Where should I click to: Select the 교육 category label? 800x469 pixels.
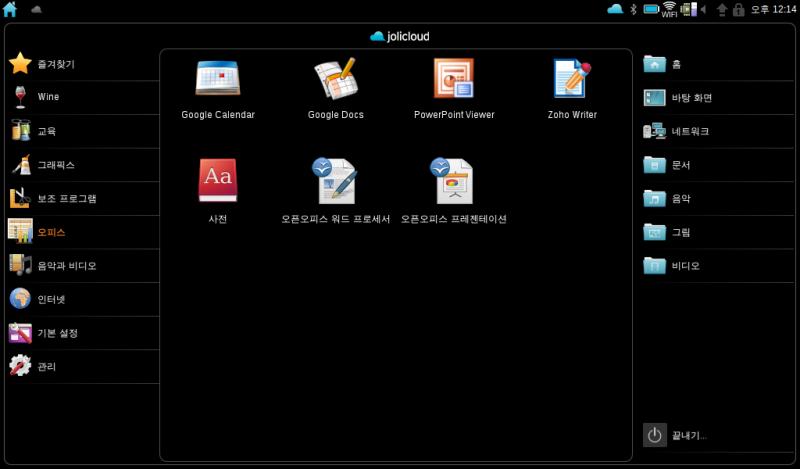pyautogui.click(x=46, y=131)
